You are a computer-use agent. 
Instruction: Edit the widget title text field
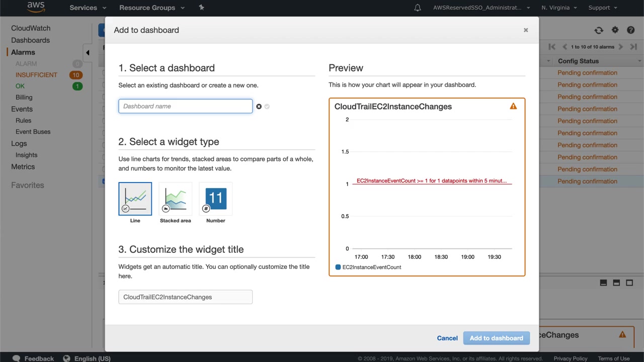[x=185, y=297]
